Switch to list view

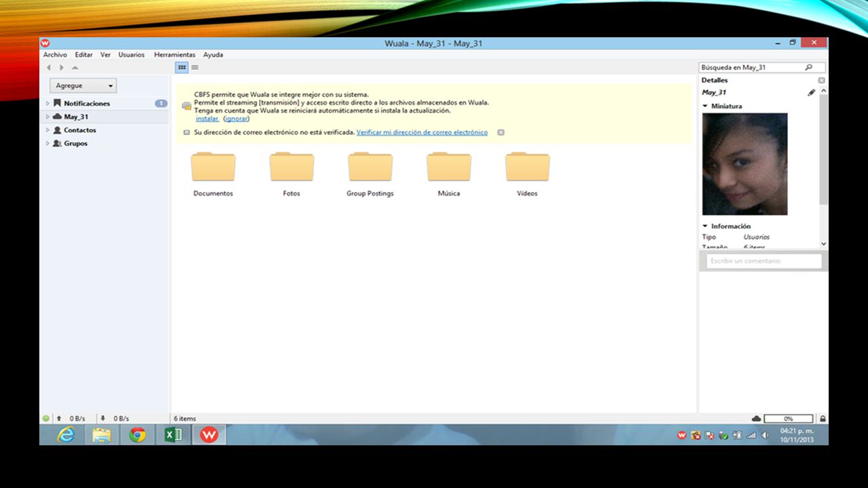pyautogui.click(x=195, y=67)
